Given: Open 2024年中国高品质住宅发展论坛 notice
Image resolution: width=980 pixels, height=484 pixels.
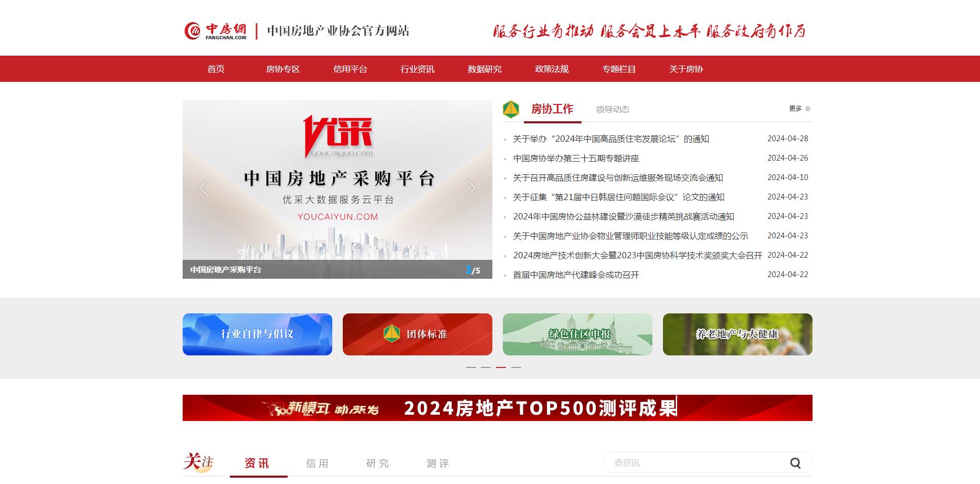Looking at the screenshot, I should pyautogui.click(x=611, y=139).
